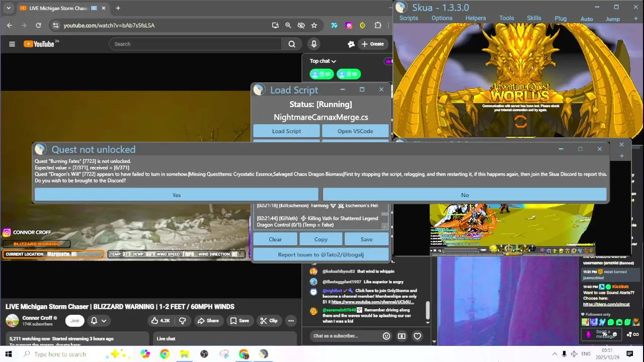Open a new Chrome tab with the plus
This screenshot has height=362, width=644.
(118, 8)
